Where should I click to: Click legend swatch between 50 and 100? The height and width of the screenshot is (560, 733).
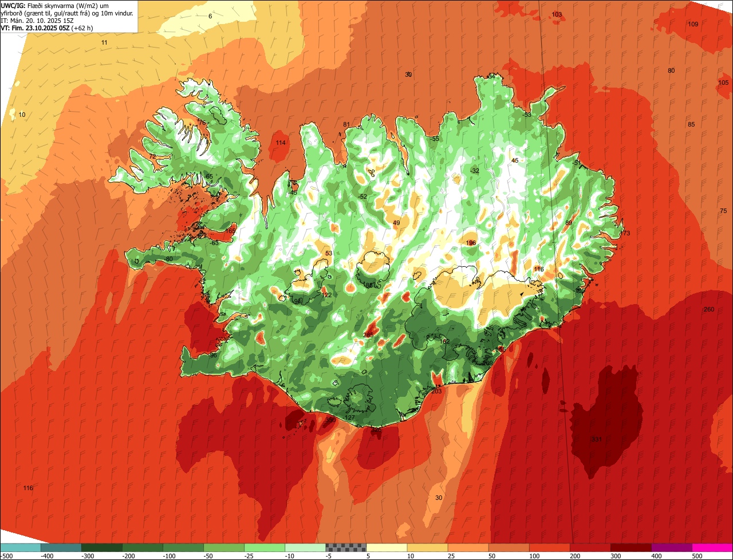tap(509, 547)
